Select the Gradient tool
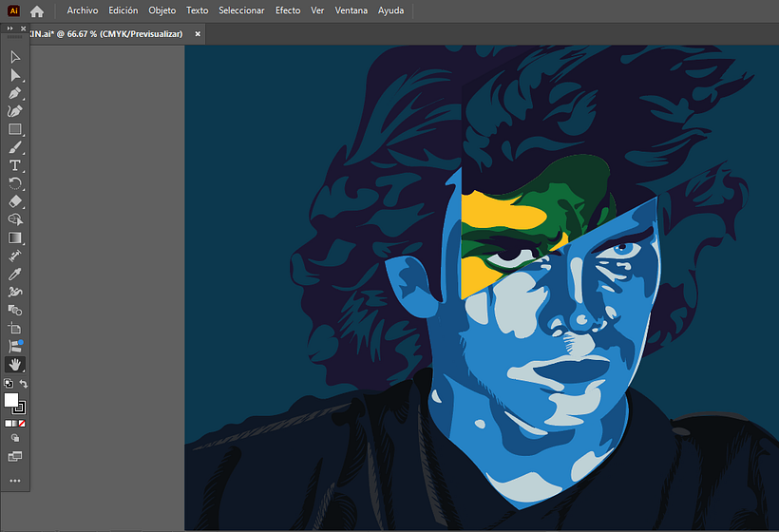Image resolution: width=779 pixels, height=532 pixels. point(15,237)
